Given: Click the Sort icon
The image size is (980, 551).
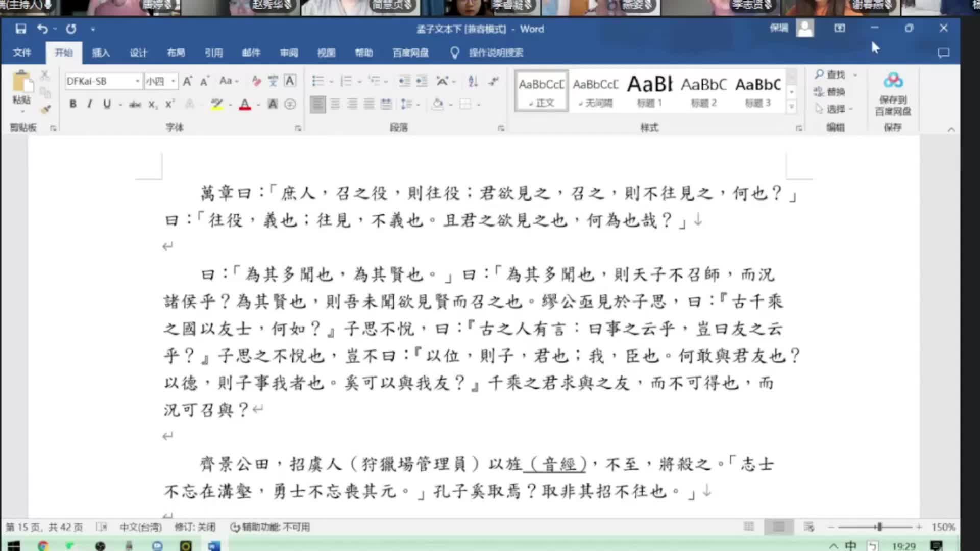Looking at the screenshot, I should pos(473,81).
